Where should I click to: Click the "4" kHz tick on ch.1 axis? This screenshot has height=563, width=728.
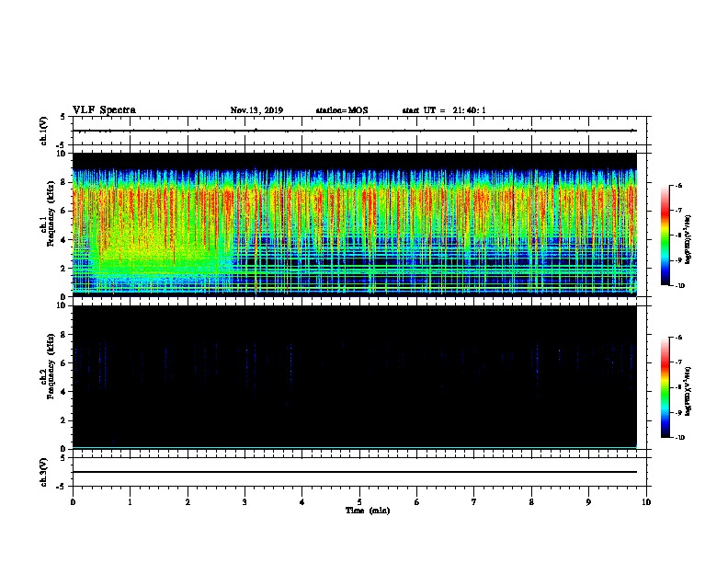[63, 240]
